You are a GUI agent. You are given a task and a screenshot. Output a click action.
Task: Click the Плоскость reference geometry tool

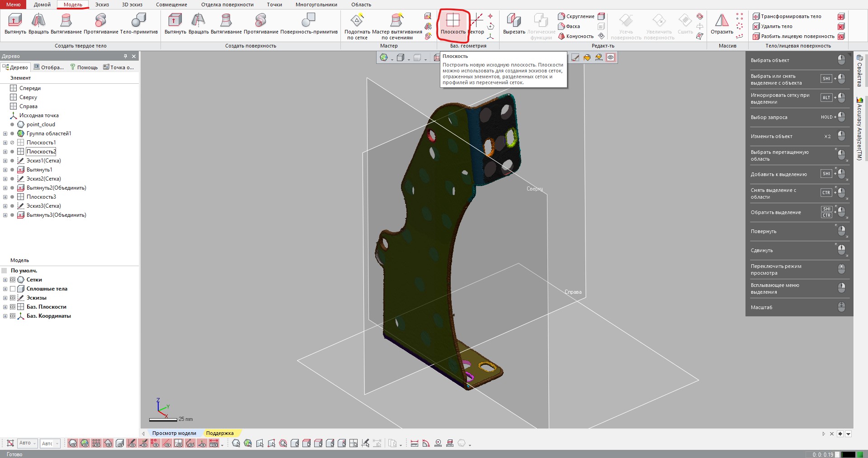(x=453, y=24)
